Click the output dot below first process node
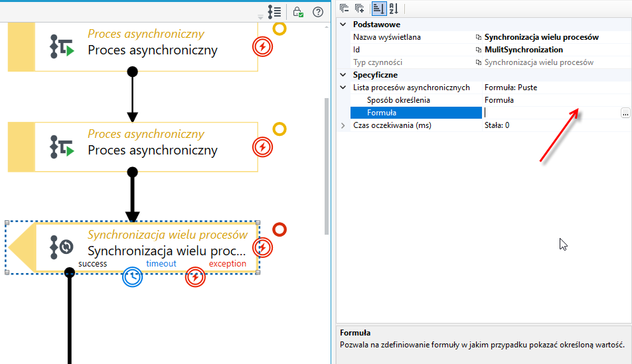This screenshot has width=632, height=364. pos(132,72)
